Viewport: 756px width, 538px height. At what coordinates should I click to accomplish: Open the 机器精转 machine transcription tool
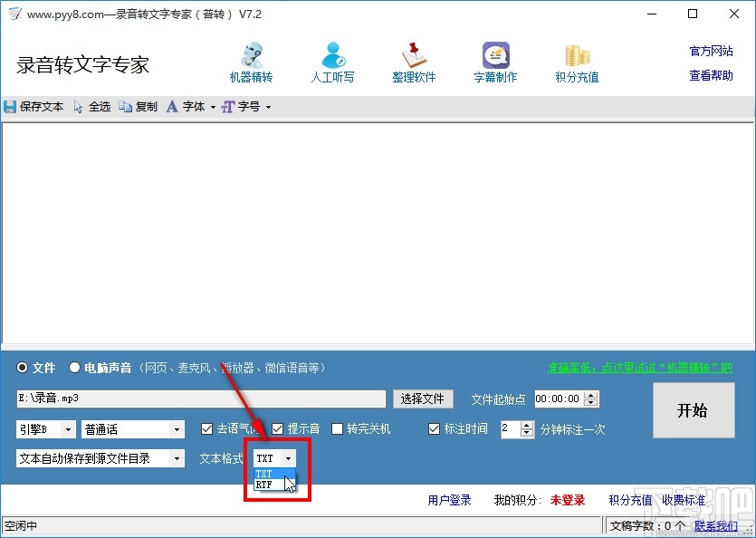(251, 60)
